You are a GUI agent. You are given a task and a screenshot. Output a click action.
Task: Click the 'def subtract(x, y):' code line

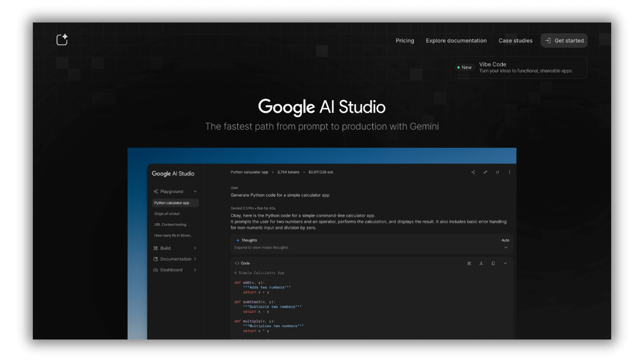[254, 302]
